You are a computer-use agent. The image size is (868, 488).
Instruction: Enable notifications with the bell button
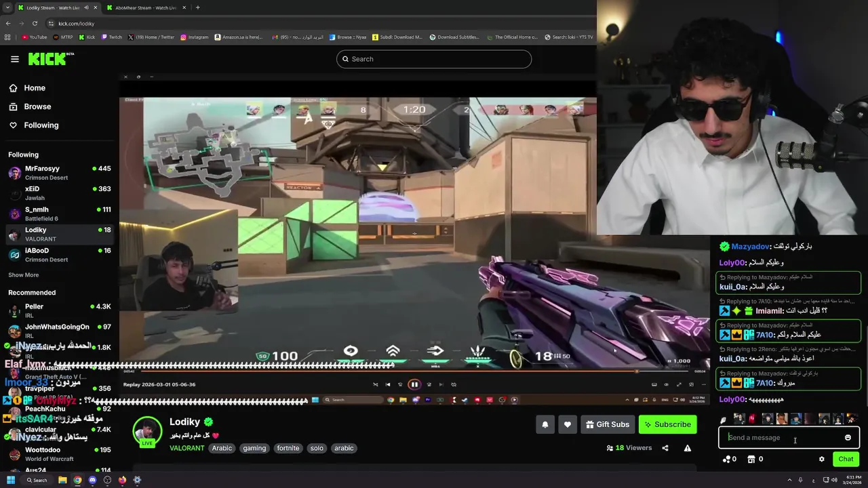(x=545, y=424)
